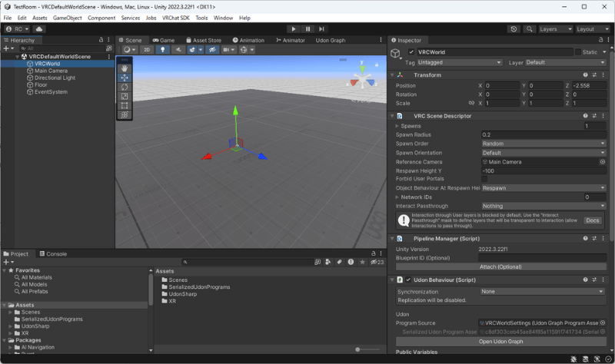Select the Move tool in scene toolbar
615x364 pixels.
[x=125, y=78]
